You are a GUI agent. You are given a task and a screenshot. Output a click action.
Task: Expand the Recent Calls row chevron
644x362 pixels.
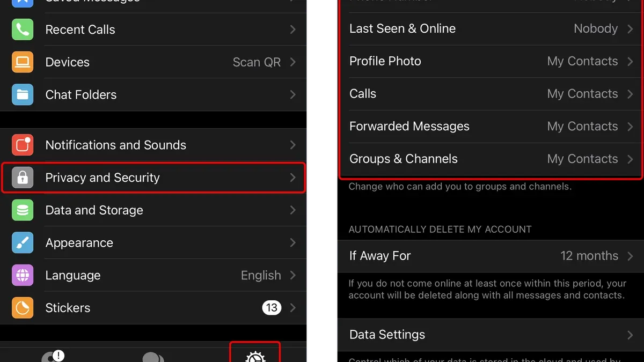(293, 29)
